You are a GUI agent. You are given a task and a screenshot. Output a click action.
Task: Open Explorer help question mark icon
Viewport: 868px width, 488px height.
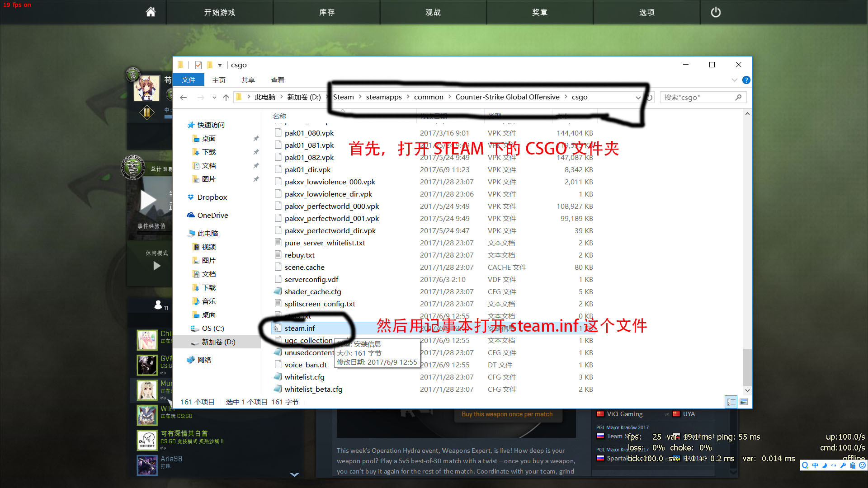point(746,80)
